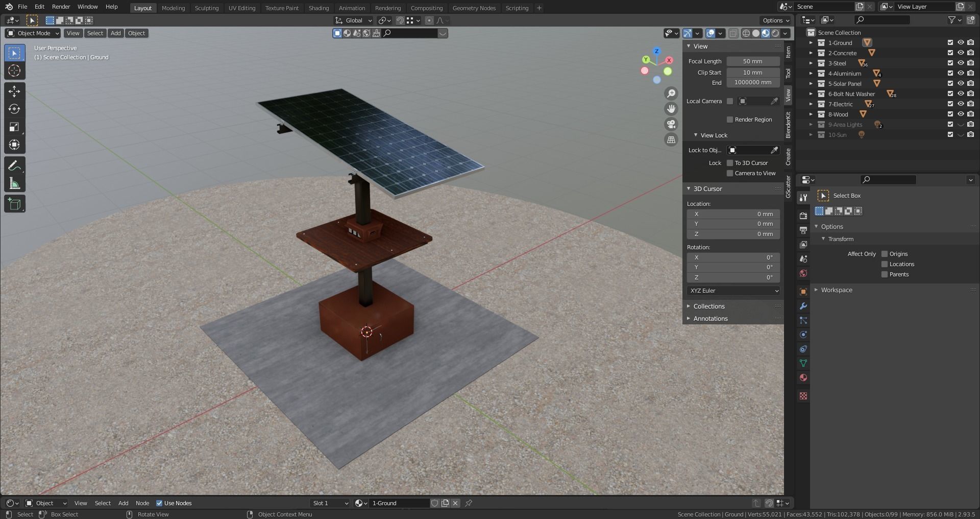Viewport: 980px width, 519px height.
Task: Check Affect Only Parents
Action: click(885, 274)
